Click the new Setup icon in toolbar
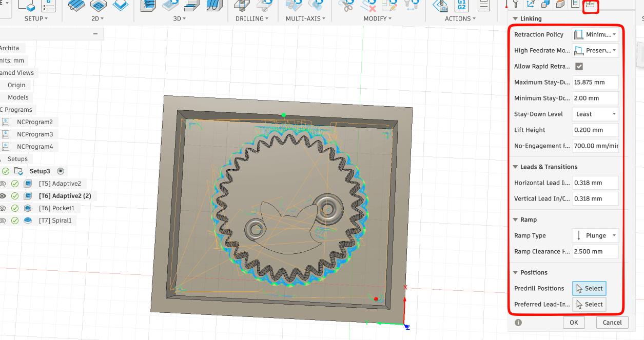The image size is (644, 340). [27, 5]
